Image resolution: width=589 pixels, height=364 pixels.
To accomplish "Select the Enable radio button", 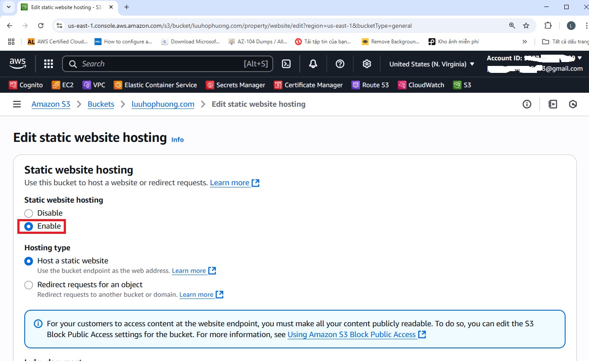I will point(29,226).
